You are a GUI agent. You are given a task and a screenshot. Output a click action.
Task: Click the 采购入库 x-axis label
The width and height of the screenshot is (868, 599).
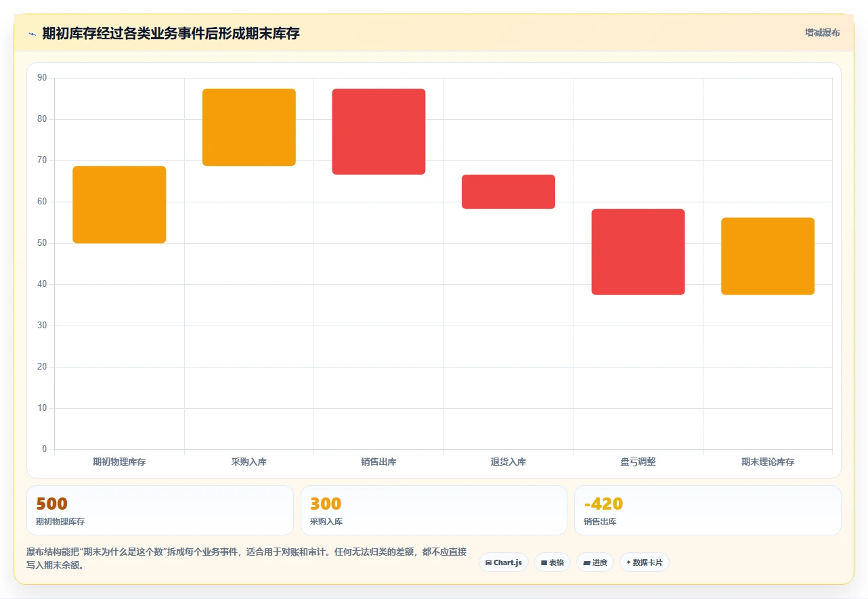click(x=249, y=462)
